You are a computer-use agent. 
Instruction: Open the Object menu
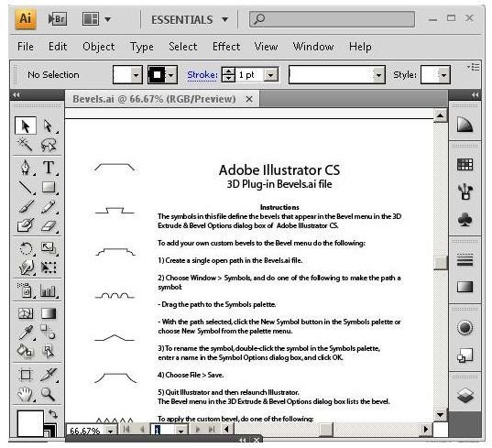tap(99, 47)
